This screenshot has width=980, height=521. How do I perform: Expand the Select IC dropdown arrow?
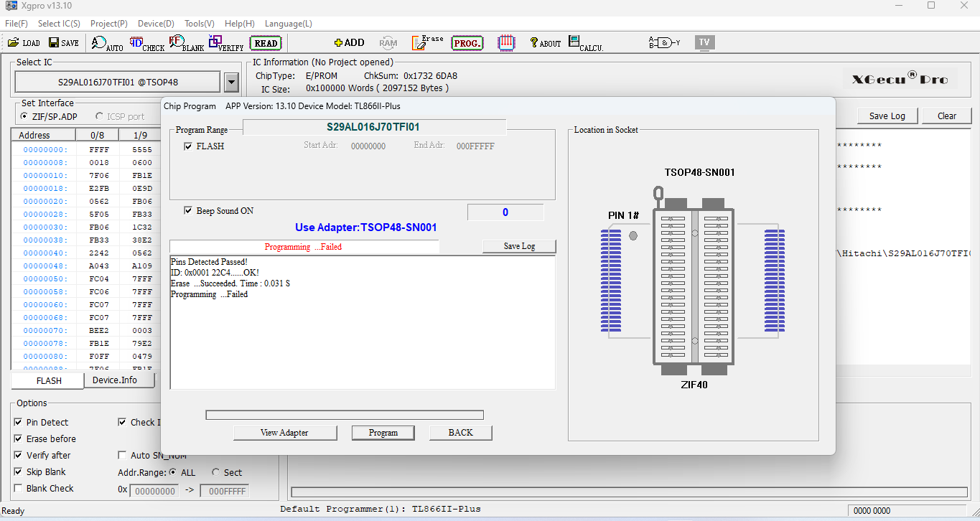coord(231,83)
